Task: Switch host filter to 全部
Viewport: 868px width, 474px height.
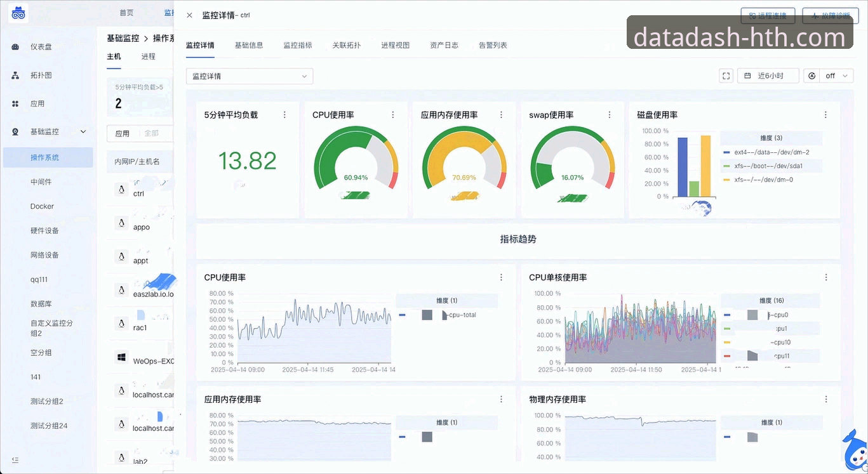Action: tap(151, 133)
